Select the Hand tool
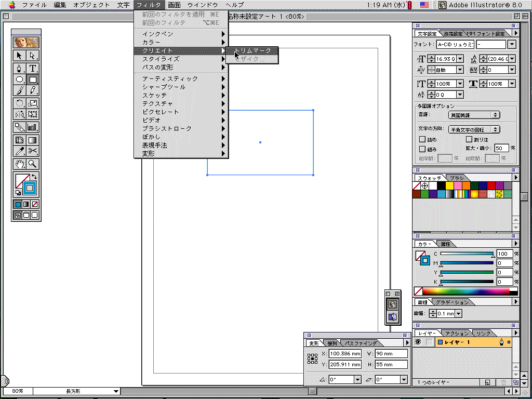Viewport: 532px width, 399px height. [20, 164]
